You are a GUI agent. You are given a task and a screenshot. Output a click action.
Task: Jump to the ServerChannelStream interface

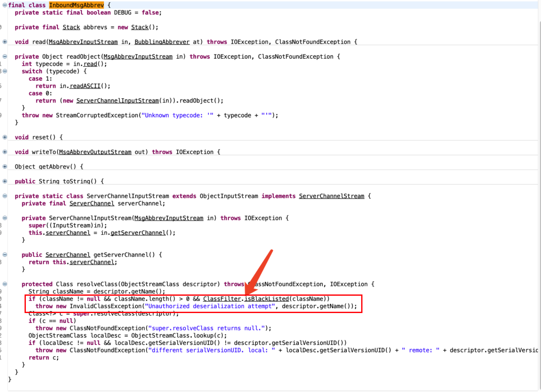(331, 196)
